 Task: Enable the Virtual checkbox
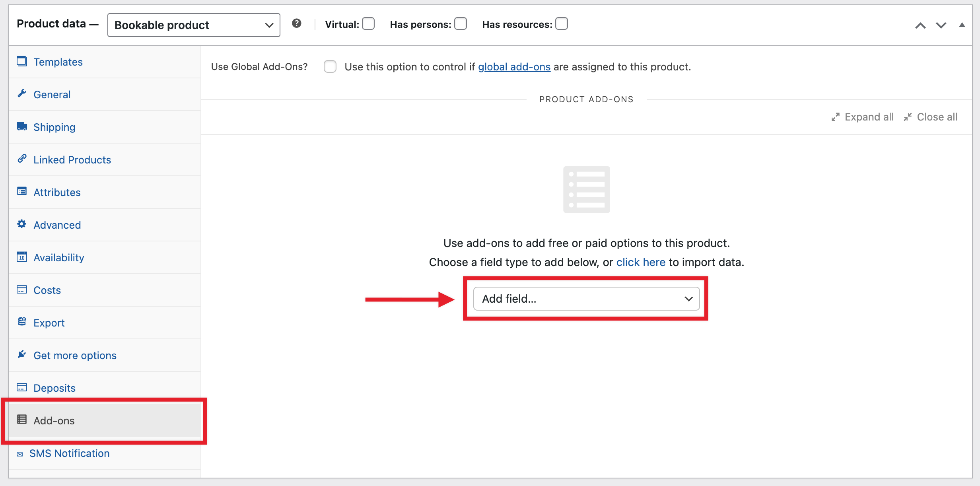(368, 24)
